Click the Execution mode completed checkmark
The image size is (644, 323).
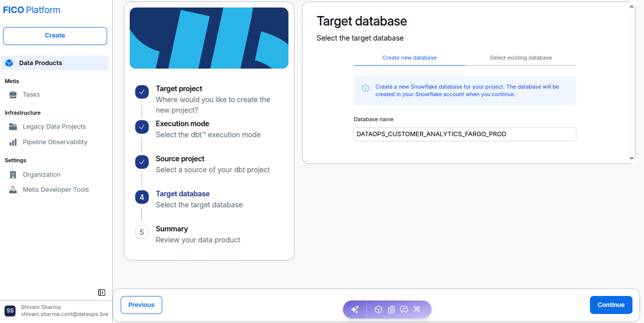click(x=142, y=127)
